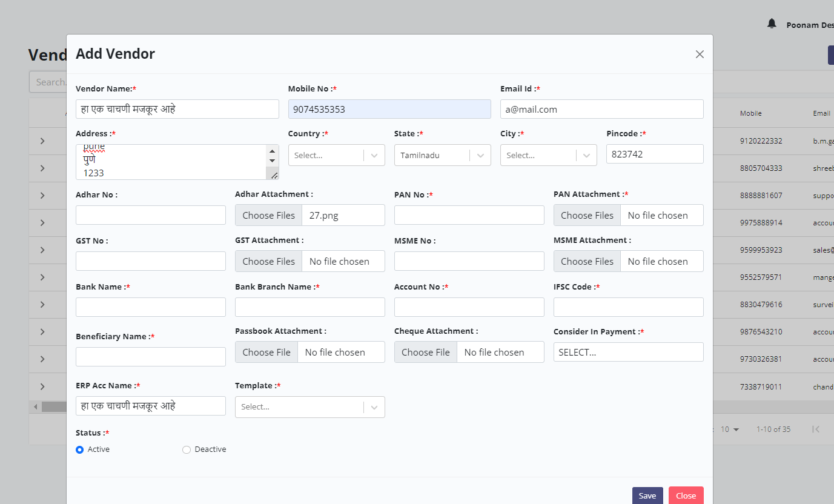Click the address textarea scroll-down arrow
This screenshot has width=834, height=504.
coord(272,161)
